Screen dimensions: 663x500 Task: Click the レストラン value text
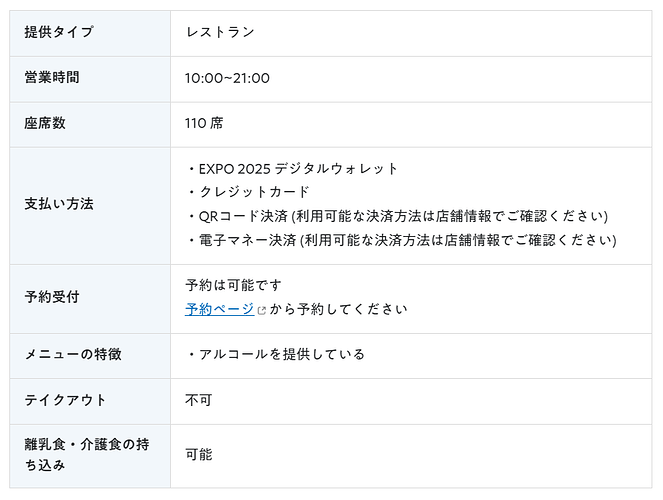coord(220,32)
